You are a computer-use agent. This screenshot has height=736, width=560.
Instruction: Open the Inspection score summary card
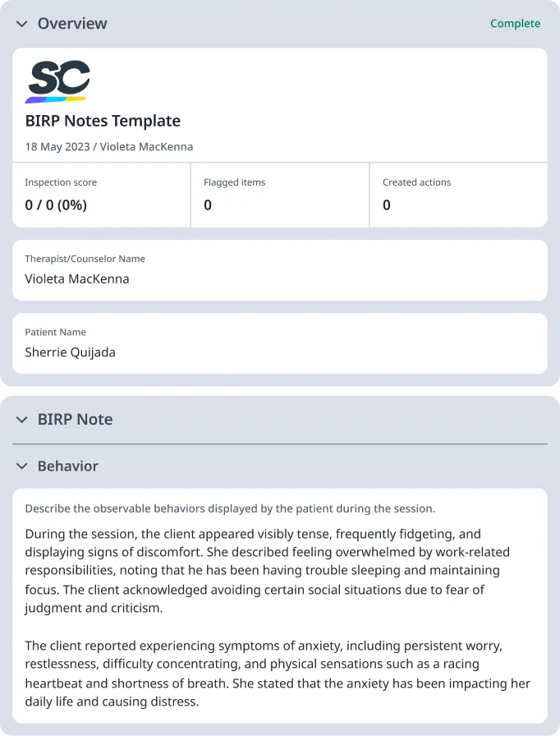coord(99,195)
